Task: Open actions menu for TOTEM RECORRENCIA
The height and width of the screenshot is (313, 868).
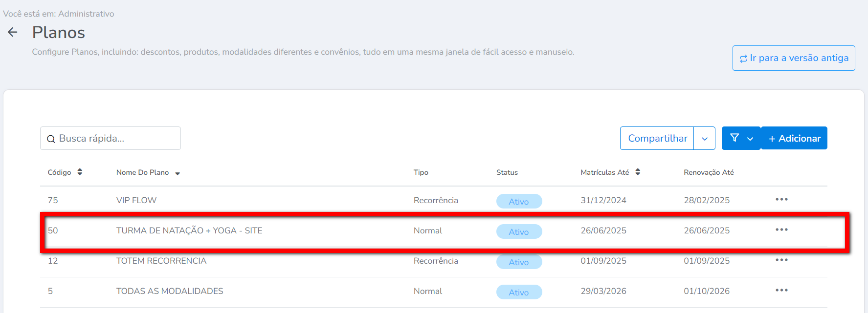Action: [781, 260]
